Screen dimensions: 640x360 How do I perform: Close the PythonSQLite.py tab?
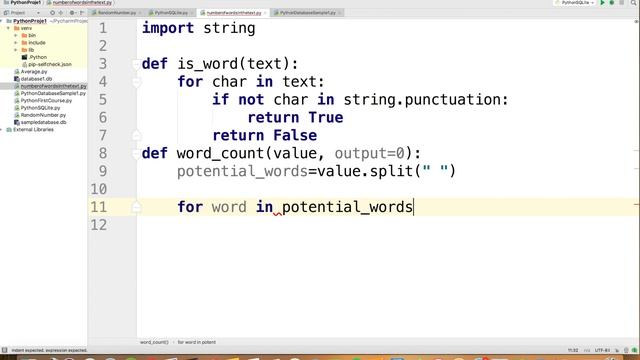(192, 13)
